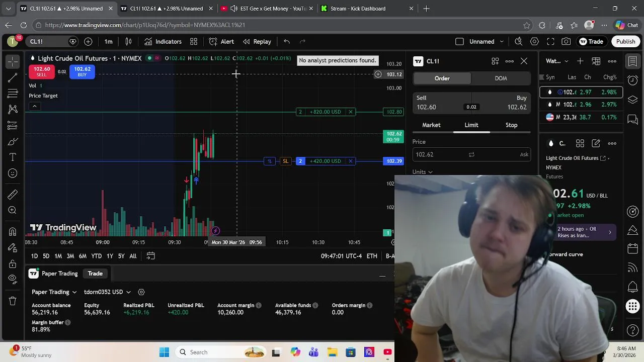Switch to the DOM tab
The image size is (644, 362).
(501, 78)
